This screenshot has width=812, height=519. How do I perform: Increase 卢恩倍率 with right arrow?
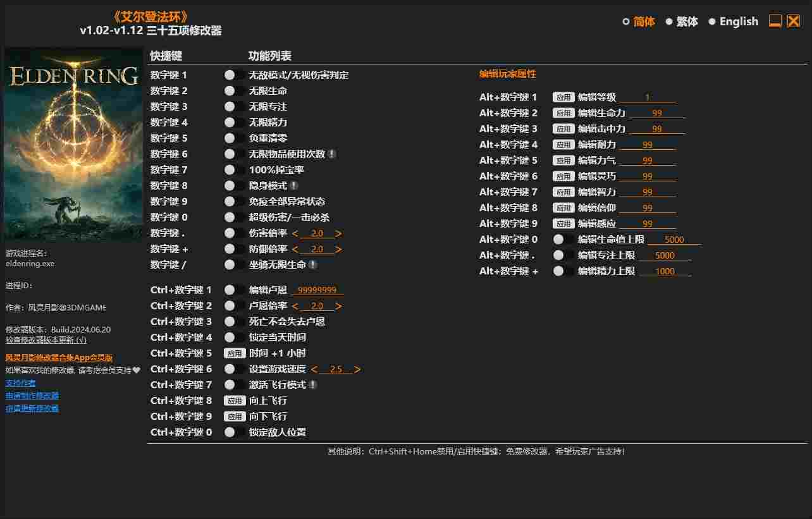[x=339, y=306]
